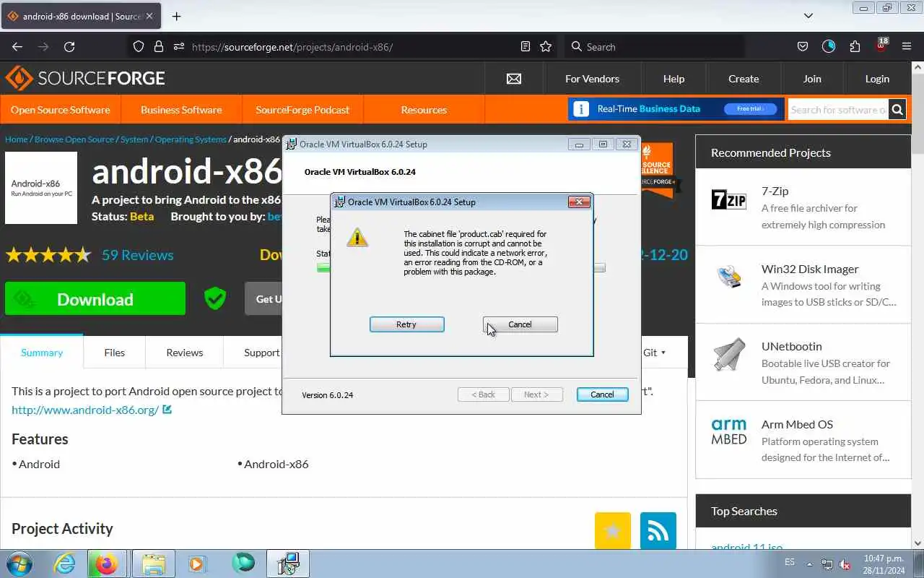Click the Join link
The height and width of the screenshot is (578, 924).
click(x=812, y=79)
